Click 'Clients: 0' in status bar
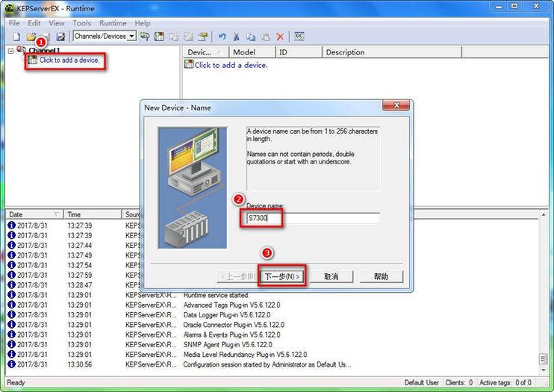Image resolution: width=554 pixels, height=392 pixels. coord(458,382)
